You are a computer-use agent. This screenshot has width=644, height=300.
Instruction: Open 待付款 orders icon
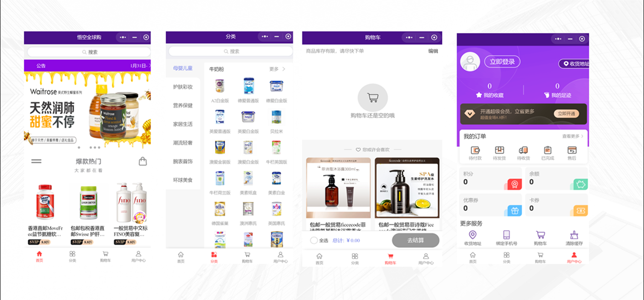click(475, 150)
